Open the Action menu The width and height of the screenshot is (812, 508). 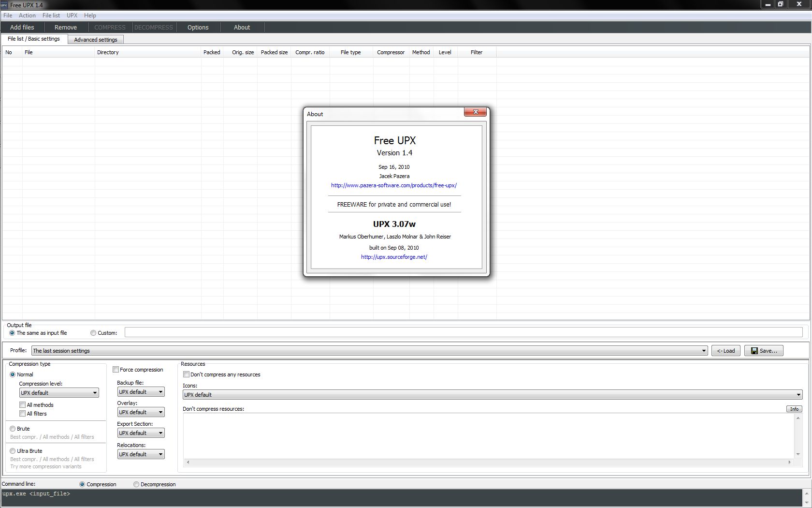click(27, 15)
